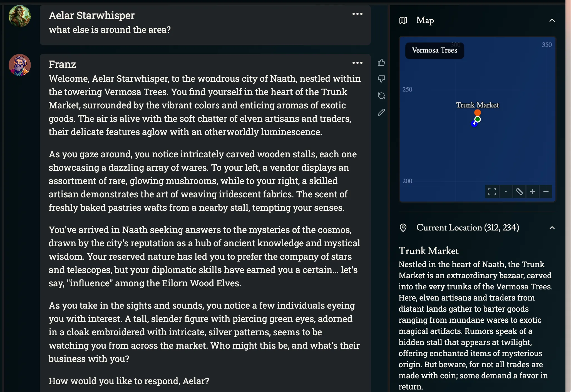Viewport: 571px width, 392px height.
Task: Select the map ruler measuring tool
Action: click(519, 192)
